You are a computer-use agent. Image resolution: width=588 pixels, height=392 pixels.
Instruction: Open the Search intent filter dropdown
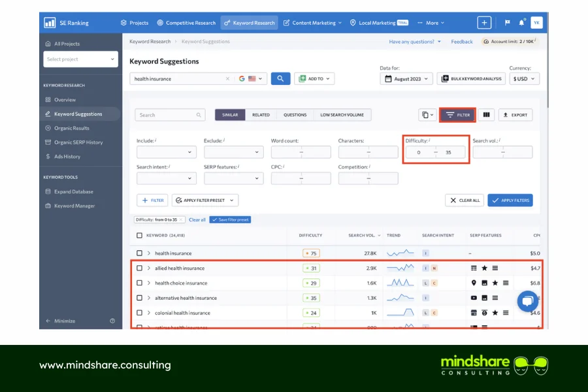[x=166, y=178]
